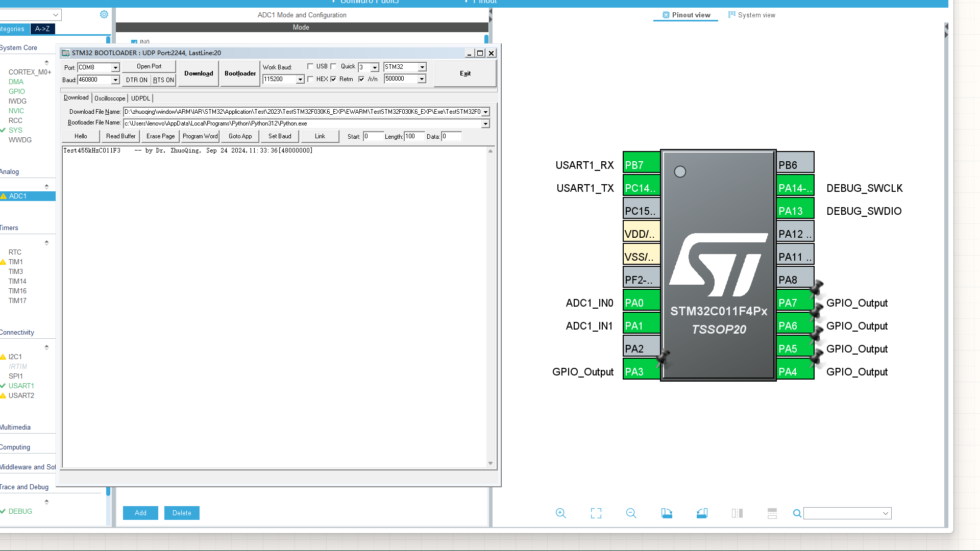980x551 pixels.
Task: Open the 500000 value dropdown
Action: click(422, 79)
